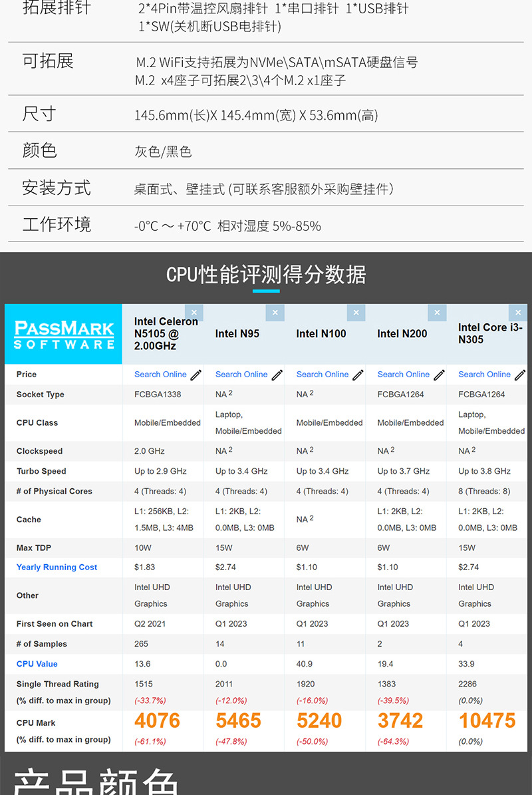Open Search Online link for Celeron N5105
This screenshot has height=795, width=532.
tap(160, 374)
